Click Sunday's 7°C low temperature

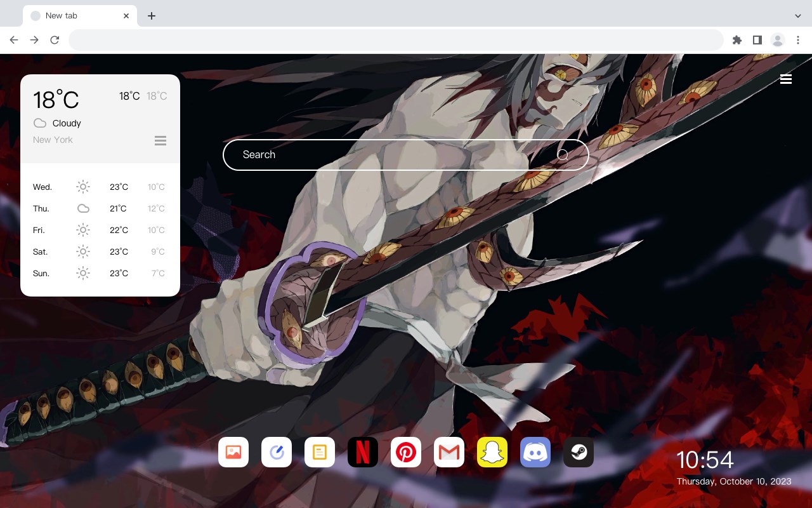(158, 274)
